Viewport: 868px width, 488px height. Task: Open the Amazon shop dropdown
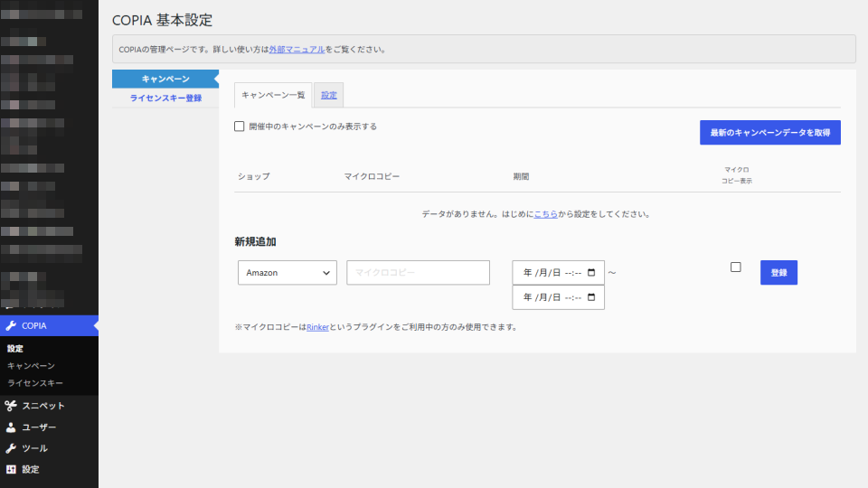pyautogui.click(x=288, y=273)
